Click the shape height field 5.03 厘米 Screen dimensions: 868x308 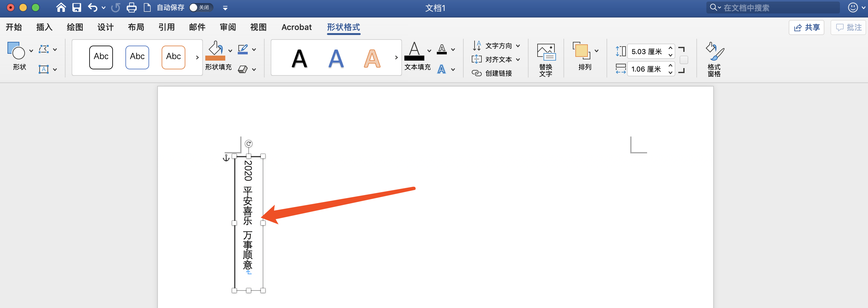tap(646, 51)
